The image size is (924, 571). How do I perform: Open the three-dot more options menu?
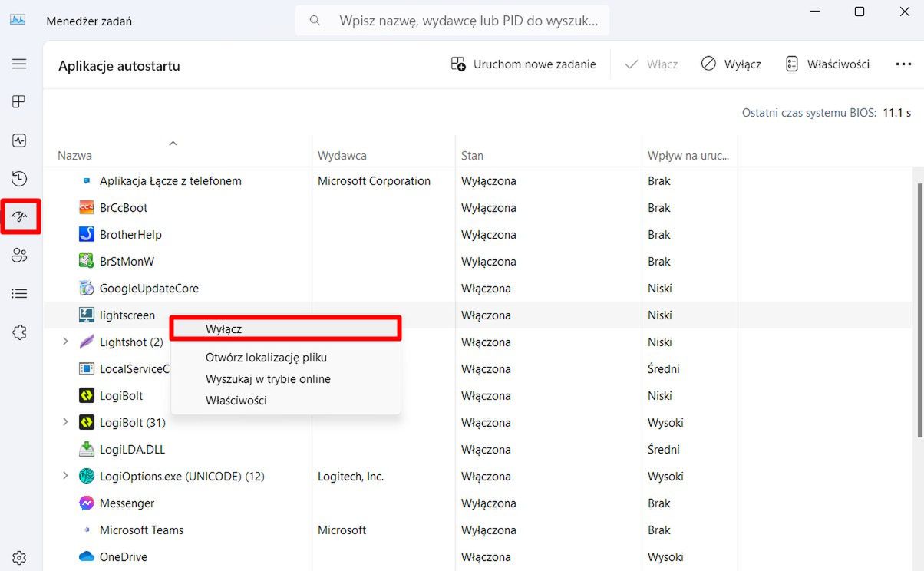[903, 64]
